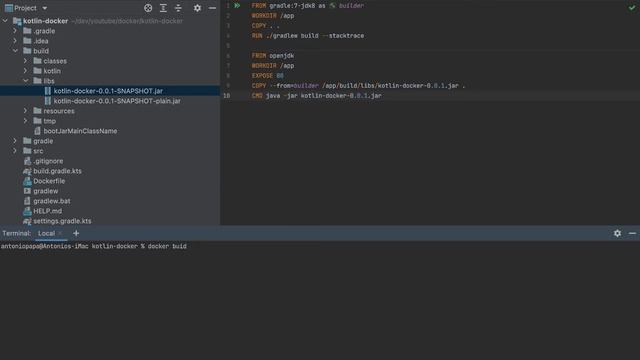Click the libs folder icon

[37, 81]
